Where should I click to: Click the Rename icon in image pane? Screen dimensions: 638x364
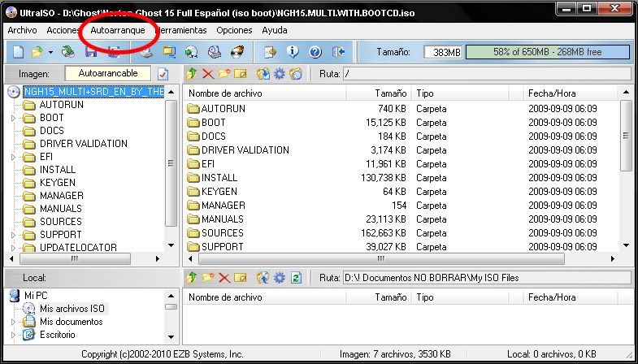point(241,74)
